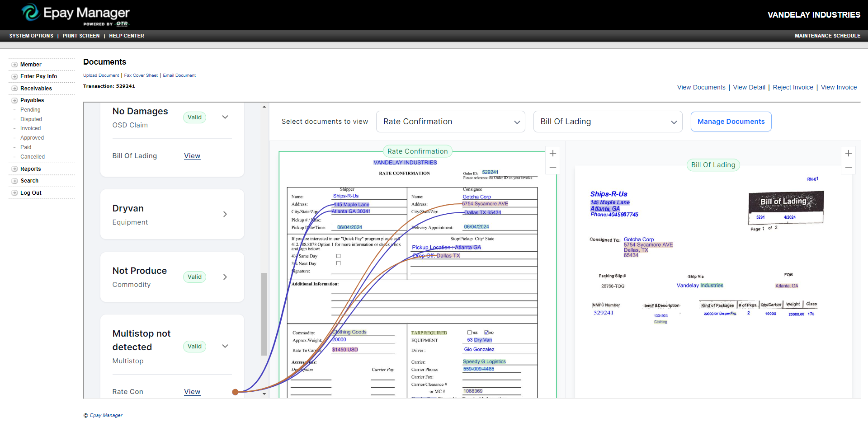The height and width of the screenshot is (427, 868).
Task: Click the Rate Confirmation document label
Action: pyautogui.click(x=417, y=151)
